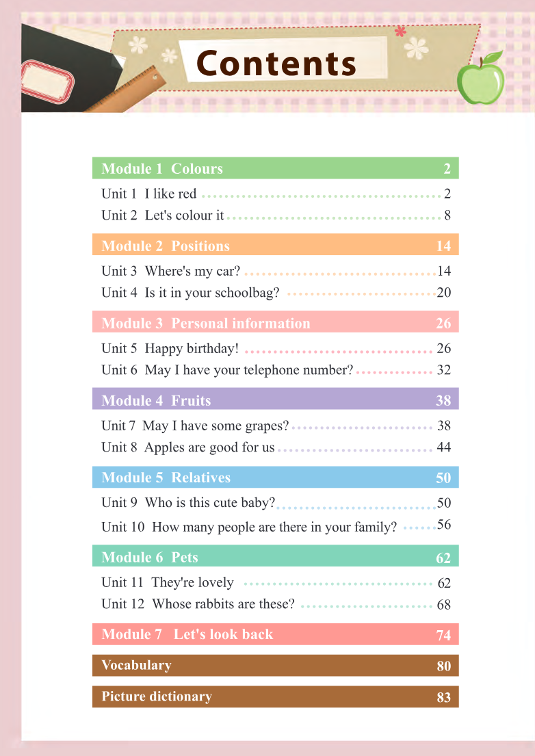Open Module 2 Positions section header
This screenshot has width=535, height=756.
(275, 245)
